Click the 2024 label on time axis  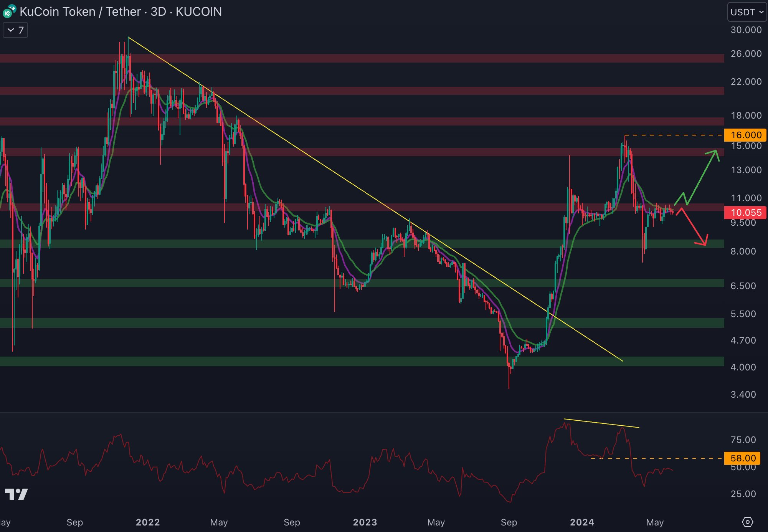point(582,522)
